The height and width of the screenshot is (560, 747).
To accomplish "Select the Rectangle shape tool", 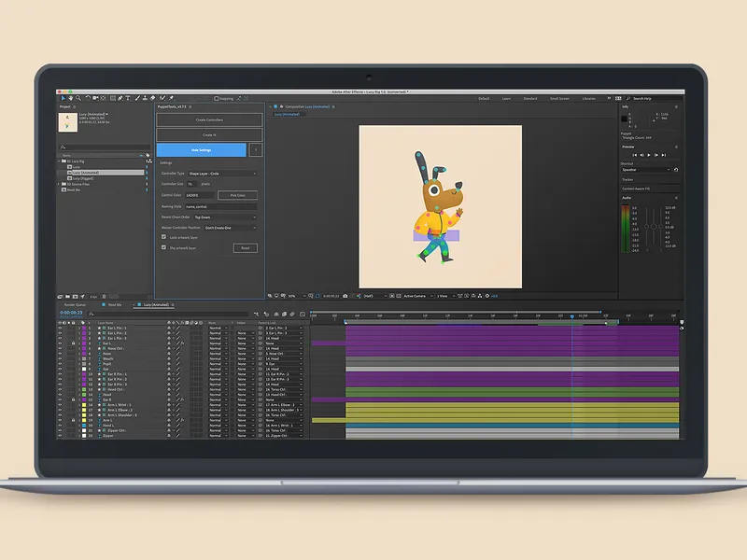I will point(113,98).
